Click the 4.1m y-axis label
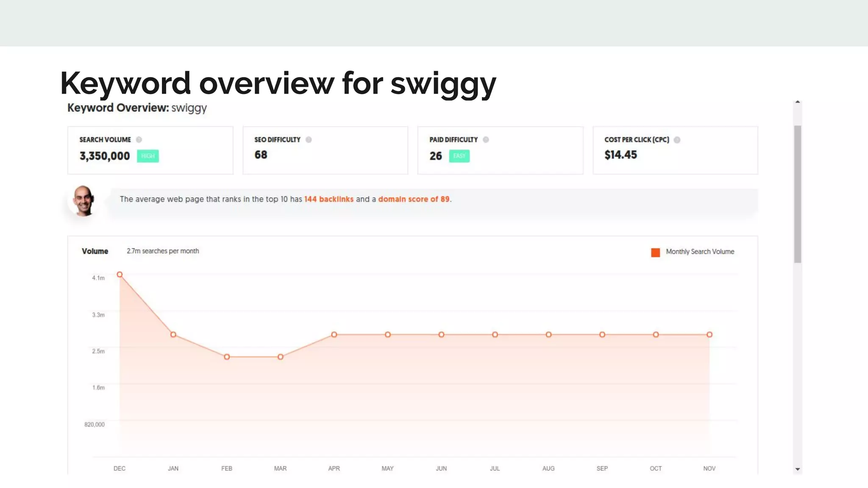The width and height of the screenshot is (868, 488). click(x=98, y=278)
